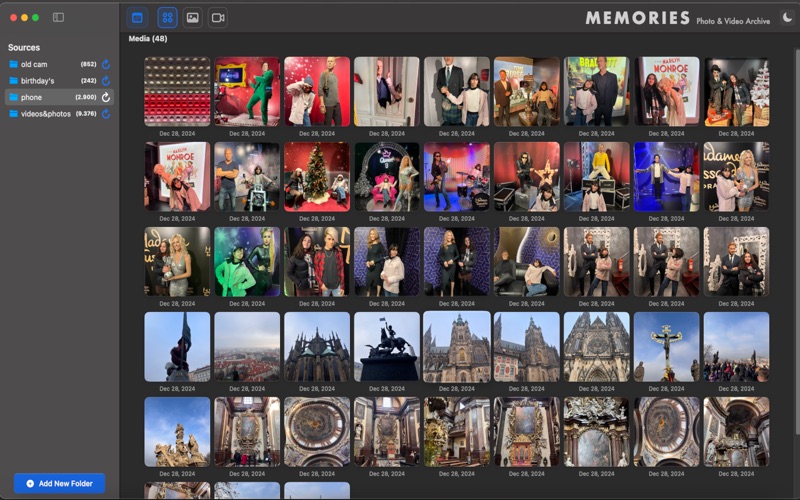This screenshot has width=800, height=500.
Task: Open the pink throne Queen photo
Action: (387, 177)
